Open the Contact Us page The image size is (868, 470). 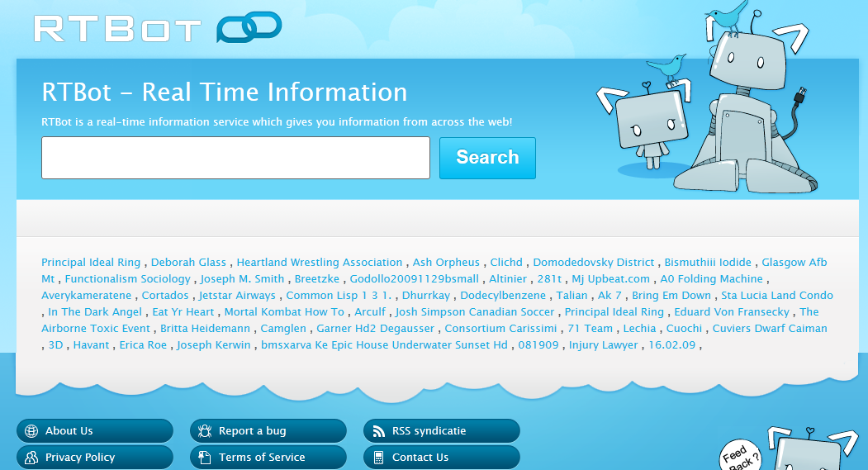pyautogui.click(x=442, y=458)
